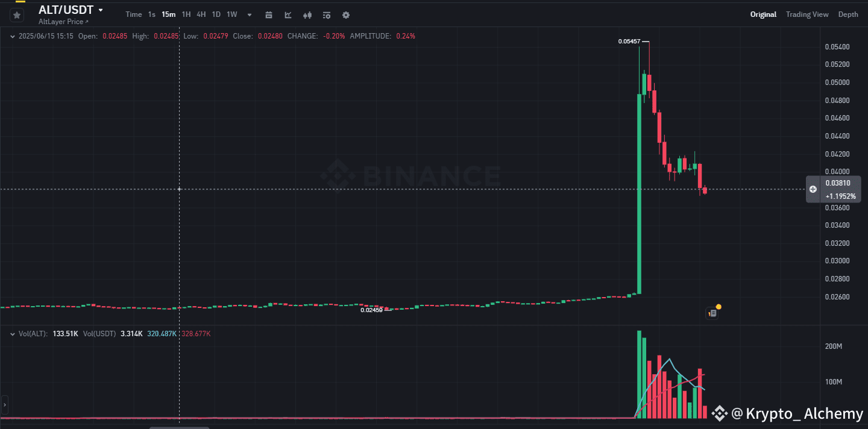Screen dimensions: 868x429
Task: Select the 15m interval
Action: point(169,14)
